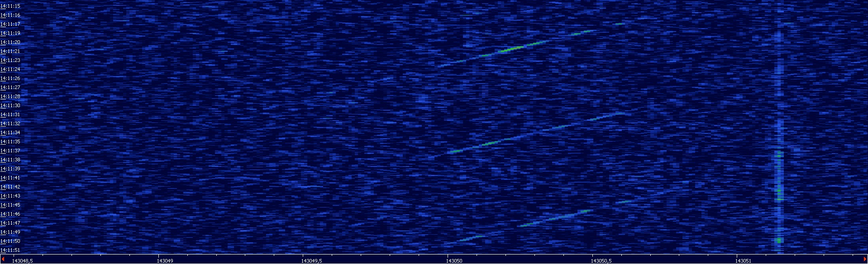
Task: Click the 14:11:30 timestamp
Action: click(x=10, y=105)
